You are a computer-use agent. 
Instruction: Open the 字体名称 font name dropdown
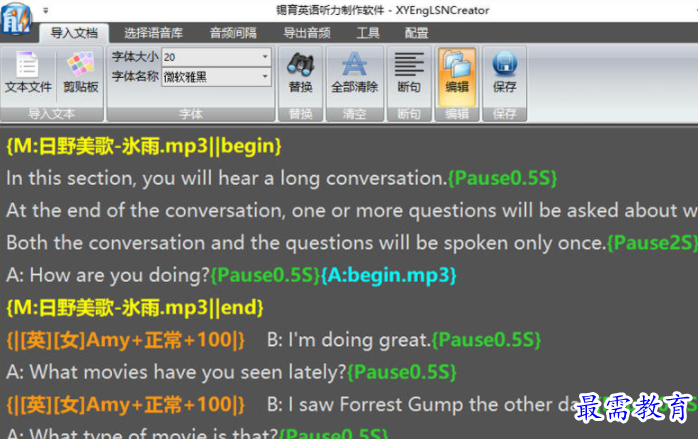coord(266,76)
